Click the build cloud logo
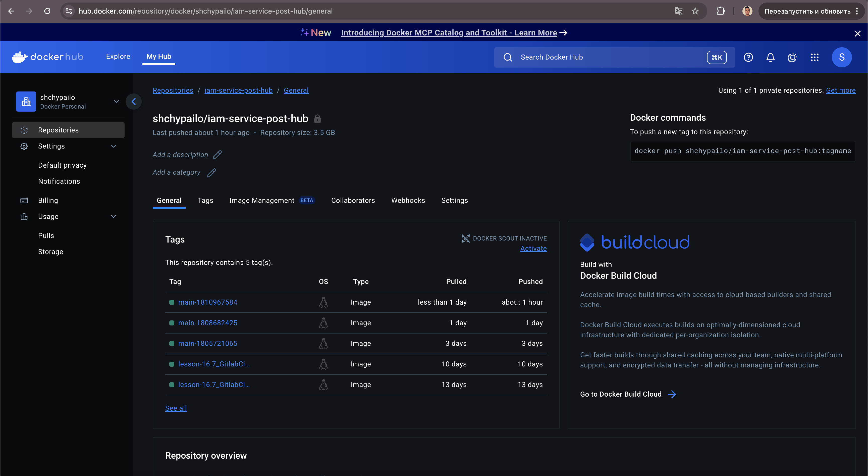 click(x=634, y=242)
